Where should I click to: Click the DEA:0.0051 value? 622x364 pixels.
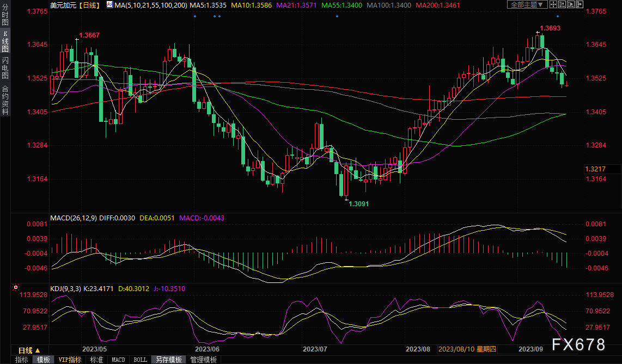click(x=157, y=218)
